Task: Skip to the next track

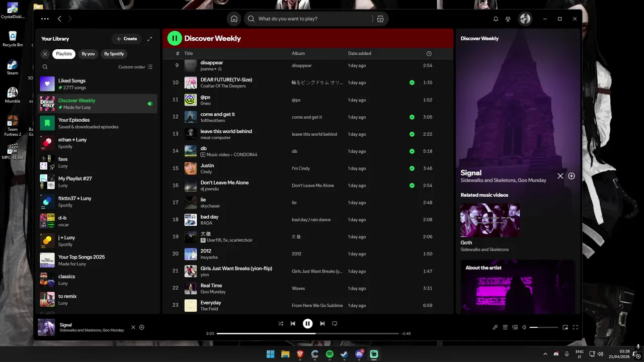Action: (x=322, y=324)
